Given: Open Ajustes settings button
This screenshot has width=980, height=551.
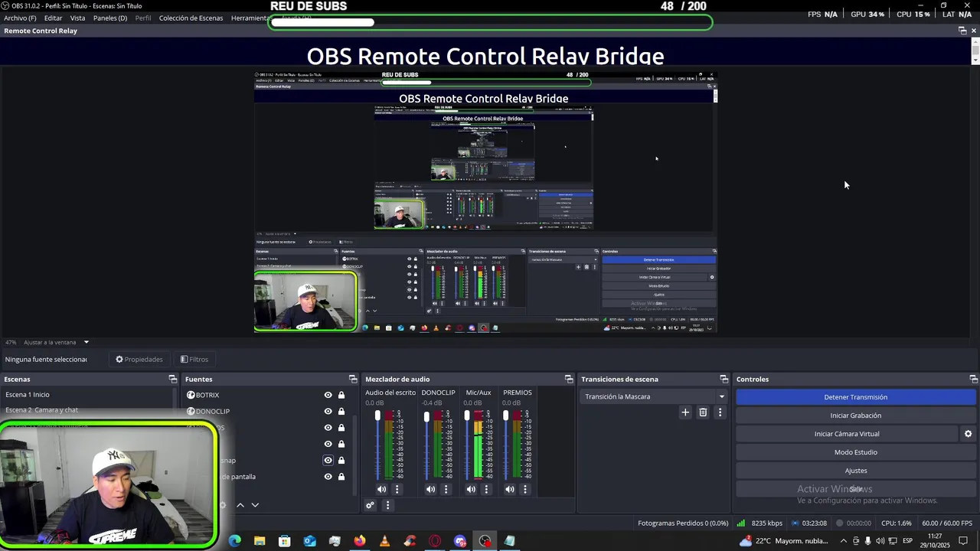Looking at the screenshot, I should point(856,471).
